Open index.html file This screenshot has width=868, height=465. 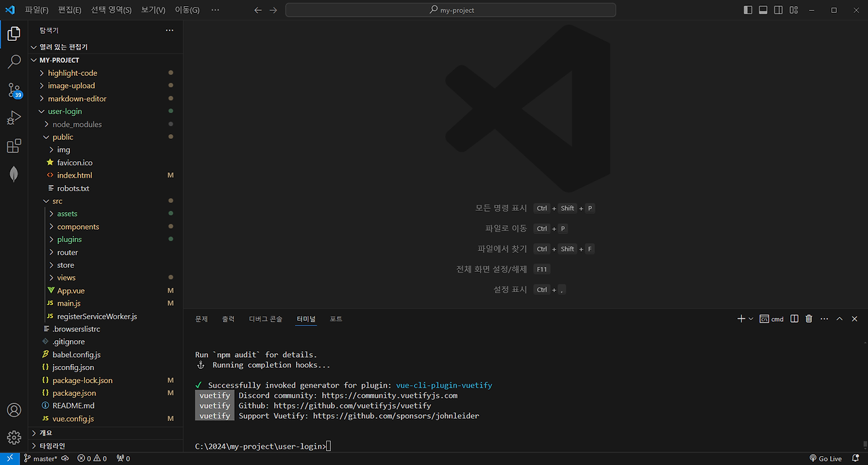click(x=105, y=175)
